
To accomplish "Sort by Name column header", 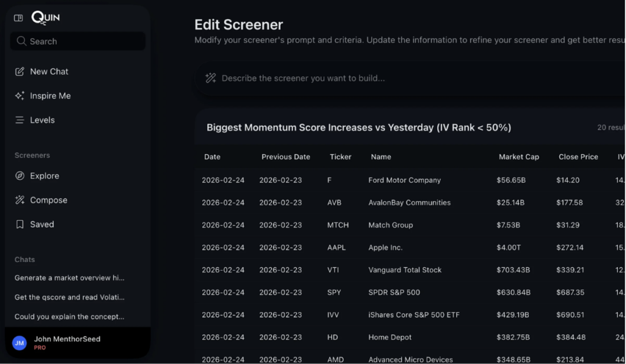I will (381, 157).
